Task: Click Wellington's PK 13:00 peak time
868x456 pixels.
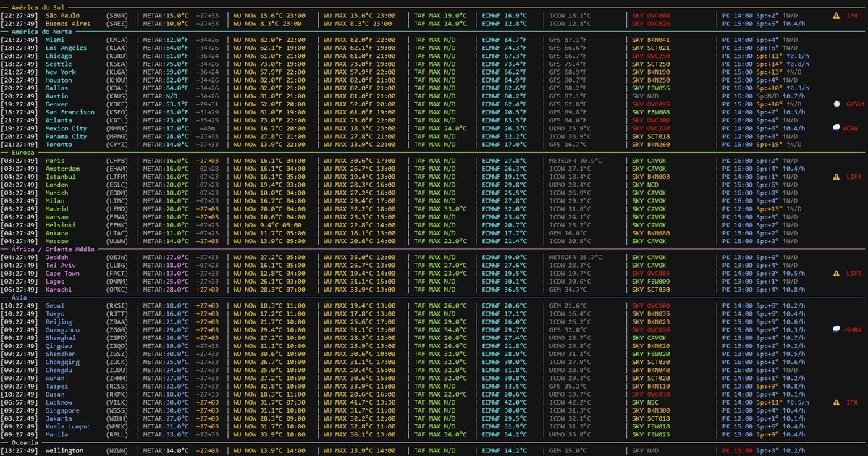Action: [x=738, y=450]
